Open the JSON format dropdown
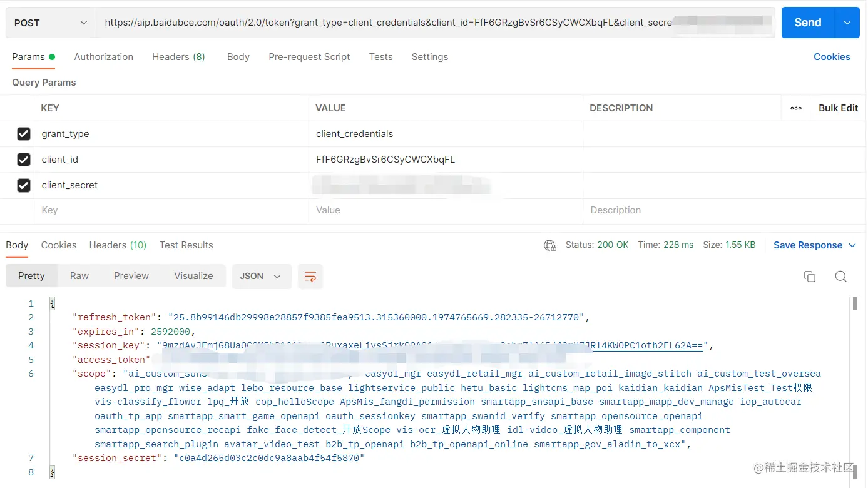 pos(262,276)
